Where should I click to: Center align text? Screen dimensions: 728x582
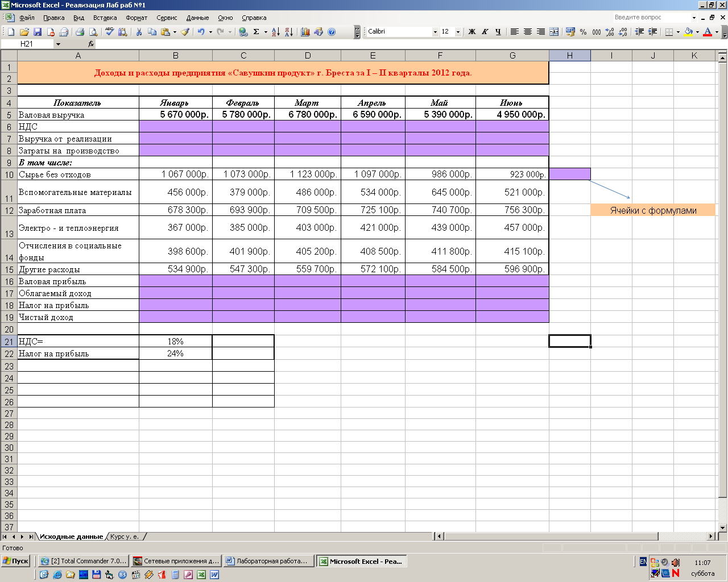click(527, 32)
